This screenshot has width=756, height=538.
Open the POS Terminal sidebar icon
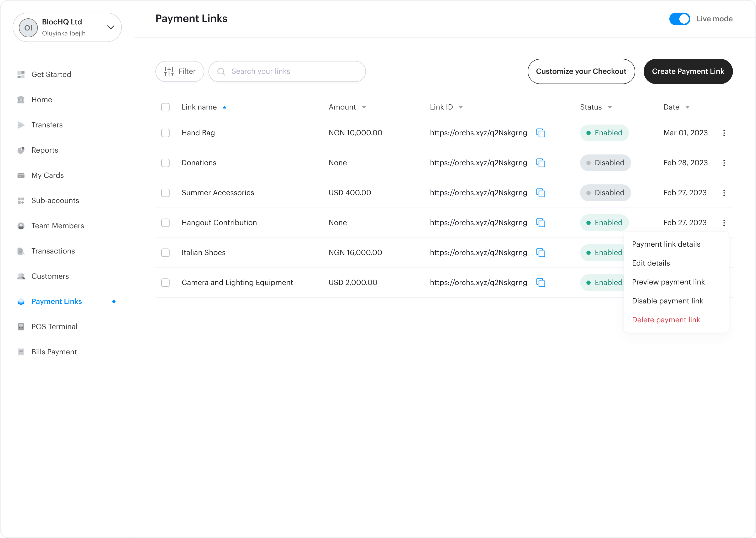(21, 327)
